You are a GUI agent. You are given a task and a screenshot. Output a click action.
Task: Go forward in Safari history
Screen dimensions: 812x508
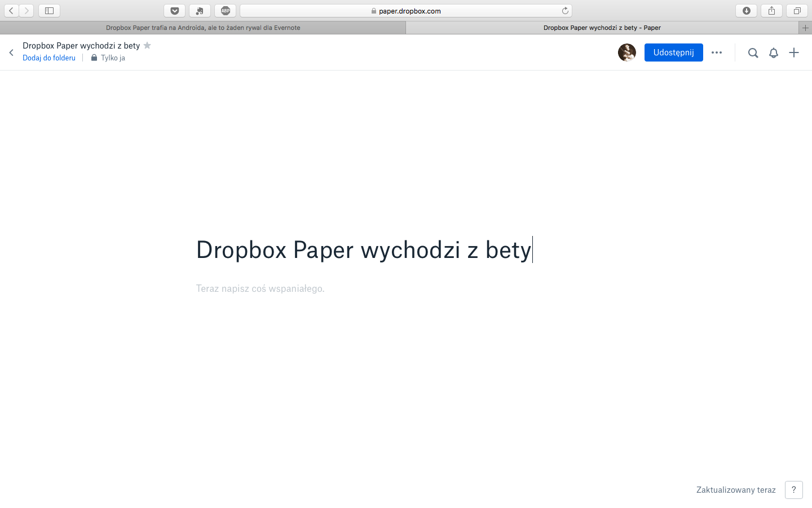[27, 11]
